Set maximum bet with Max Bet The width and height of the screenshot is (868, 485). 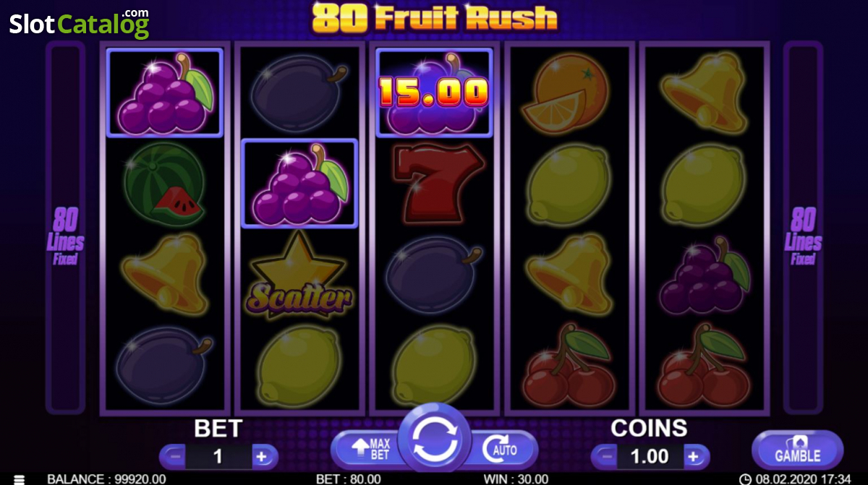click(370, 450)
